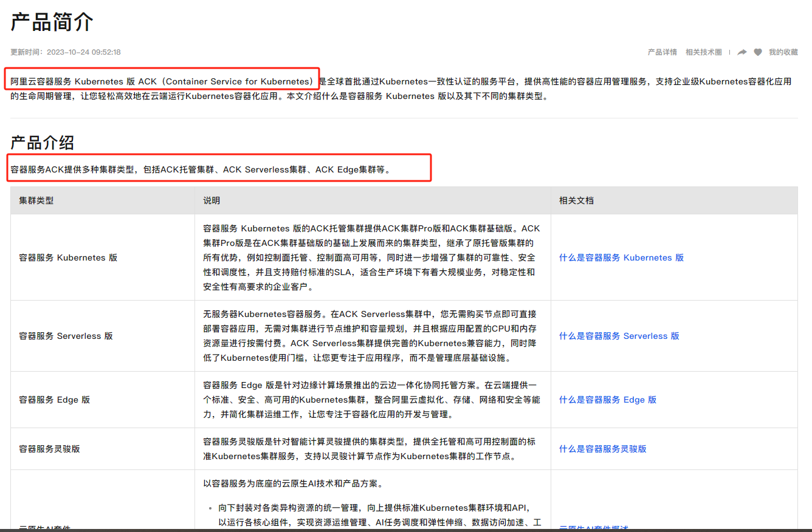The image size is (812, 532).
Task: Click the sentence 容器服务ACK提供多种集群类型
Action: pos(201,169)
